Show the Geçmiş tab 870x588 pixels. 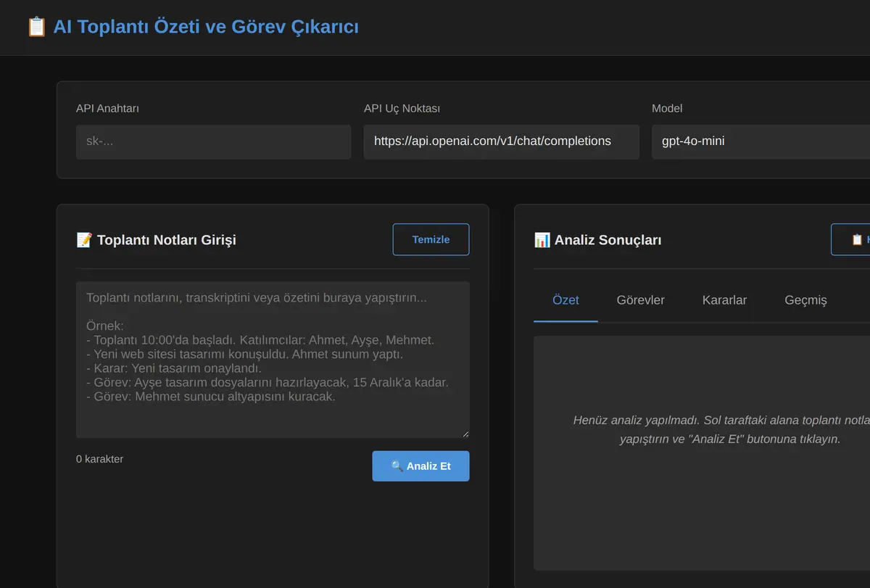pyautogui.click(x=805, y=300)
